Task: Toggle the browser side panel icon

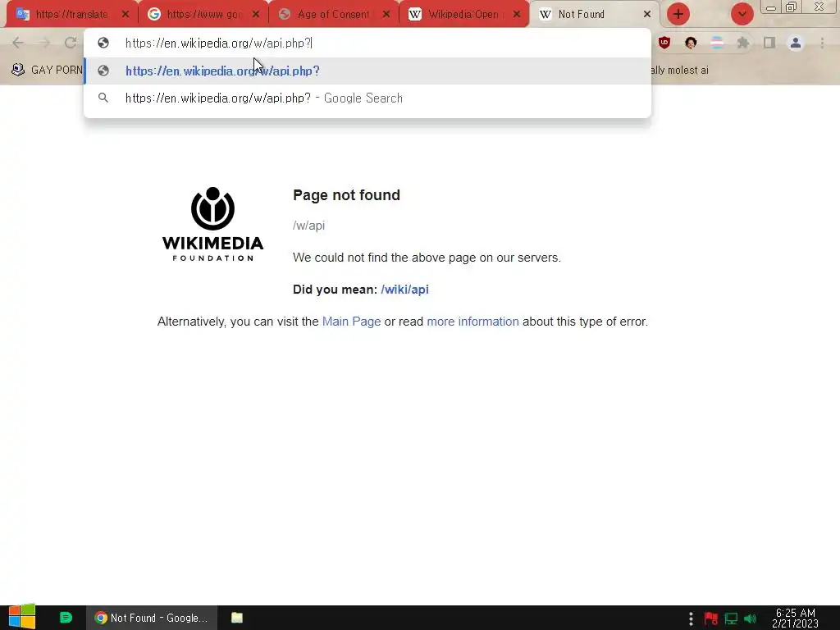Action: click(769, 43)
